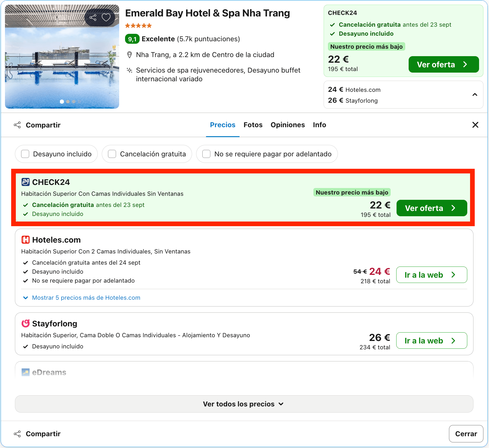Toggle the Desayuno incluido filter checkbox
This screenshot has height=448, width=489.
[25, 154]
